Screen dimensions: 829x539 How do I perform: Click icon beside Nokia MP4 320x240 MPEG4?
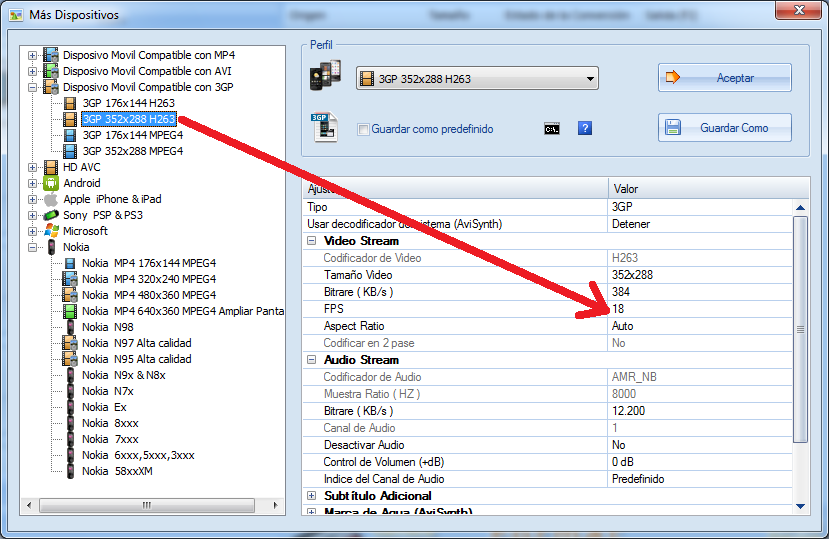tap(70, 279)
